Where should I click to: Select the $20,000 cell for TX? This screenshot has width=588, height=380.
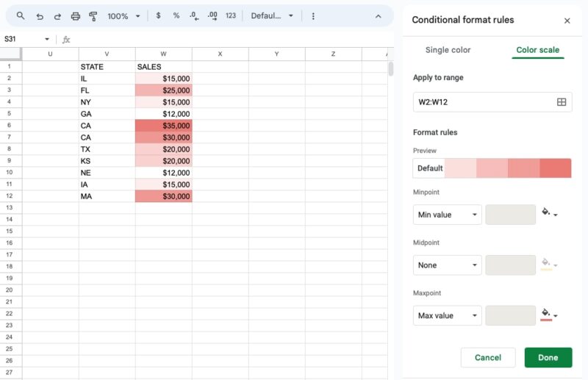coord(163,149)
